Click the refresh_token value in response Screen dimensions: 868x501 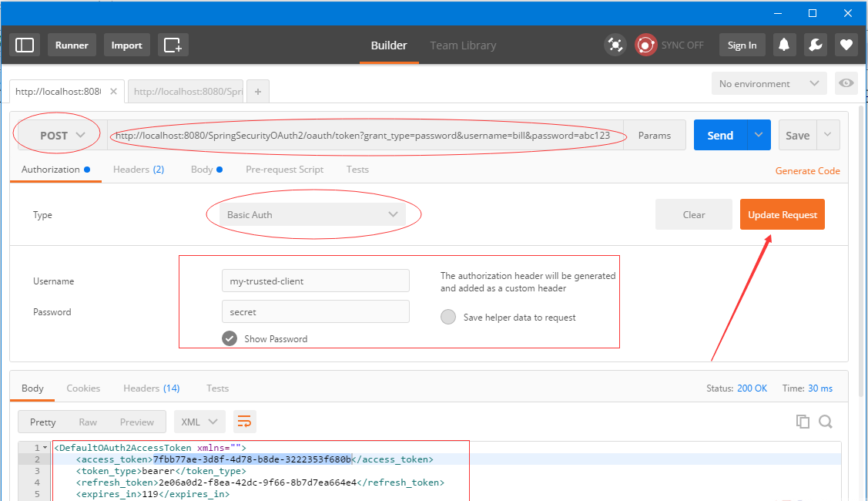[x=258, y=483]
